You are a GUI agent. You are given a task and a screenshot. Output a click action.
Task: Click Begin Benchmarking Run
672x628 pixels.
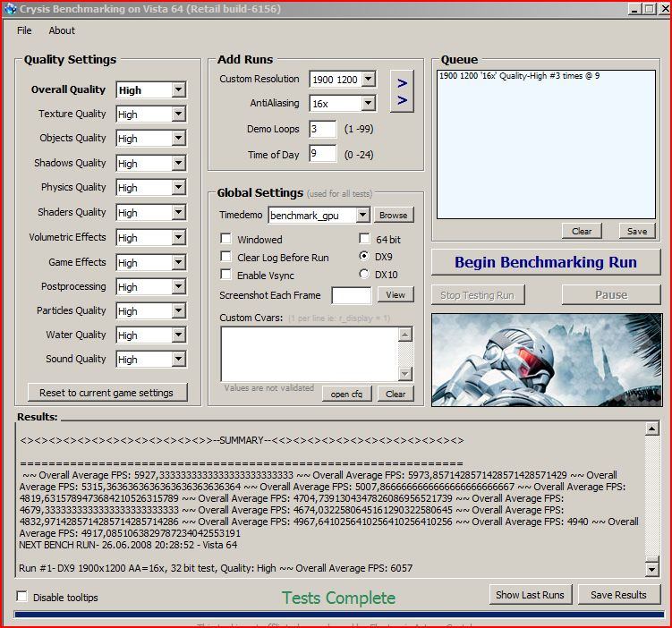[x=546, y=262]
